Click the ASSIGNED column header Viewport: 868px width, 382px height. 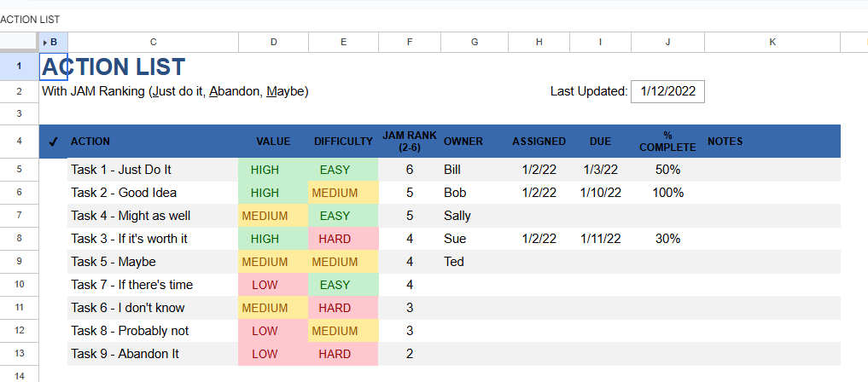[539, 142]
